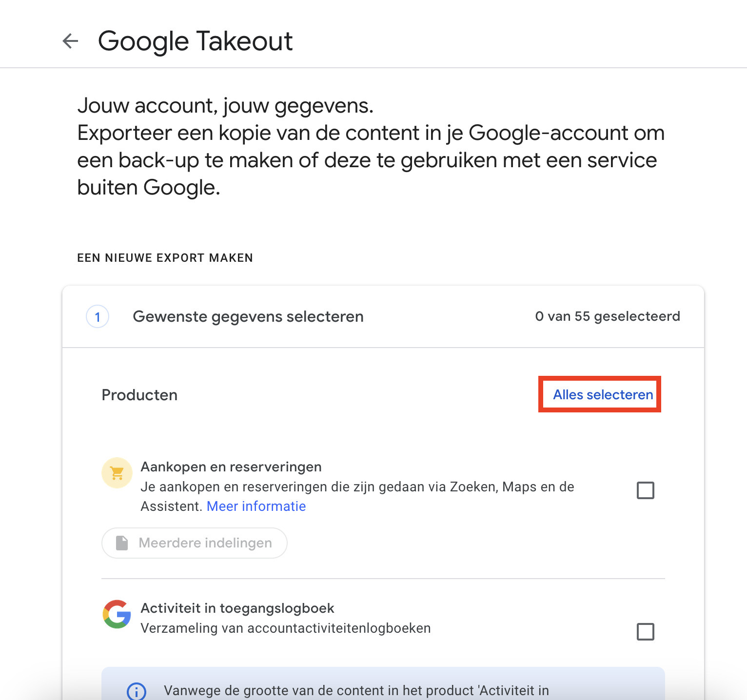Click the document icon in Meerdere indelingen

(x=122, y=543)
